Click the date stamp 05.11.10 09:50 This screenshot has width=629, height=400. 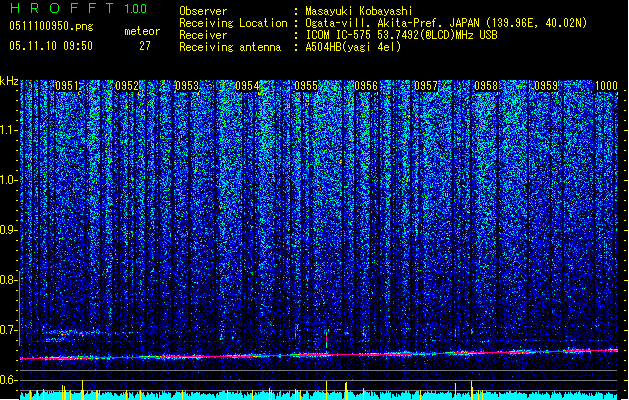point(51,46)
